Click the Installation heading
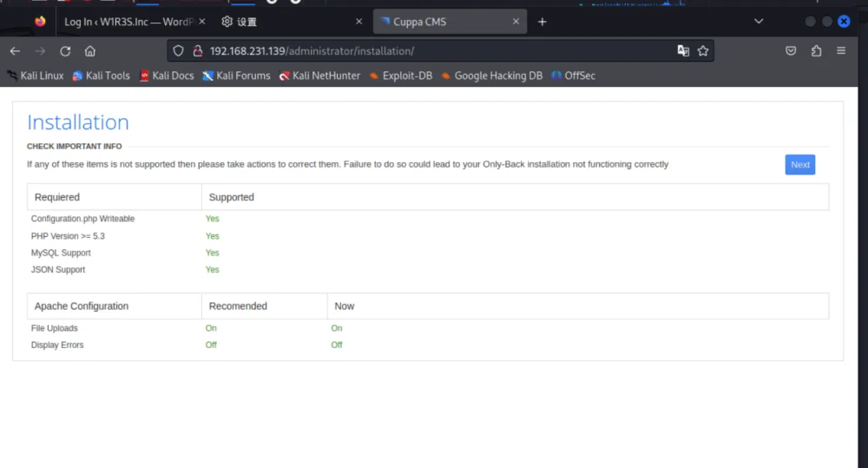 click(x=78, y=122)
